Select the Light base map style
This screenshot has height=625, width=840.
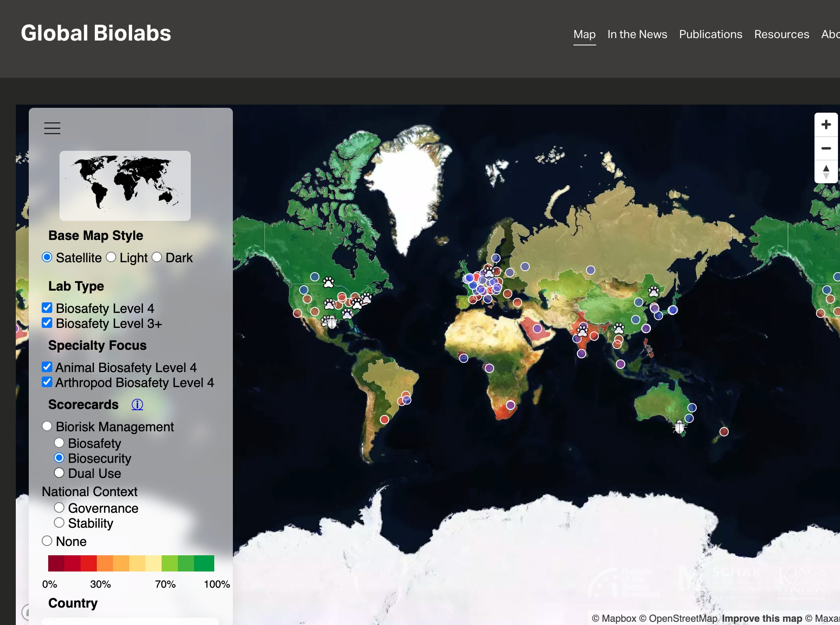click(x=111, y=257)
